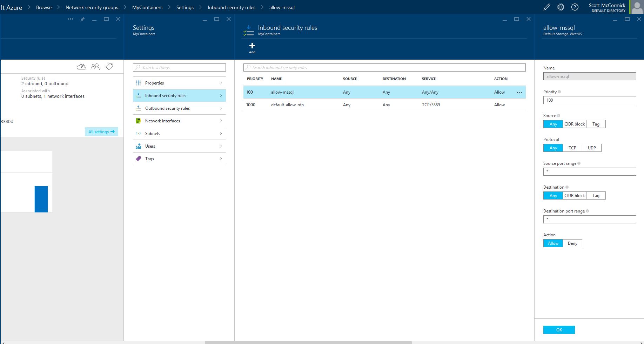Pin the blade using the pin icon
This screenshot has height=344, width=644.
coord(82,19)
